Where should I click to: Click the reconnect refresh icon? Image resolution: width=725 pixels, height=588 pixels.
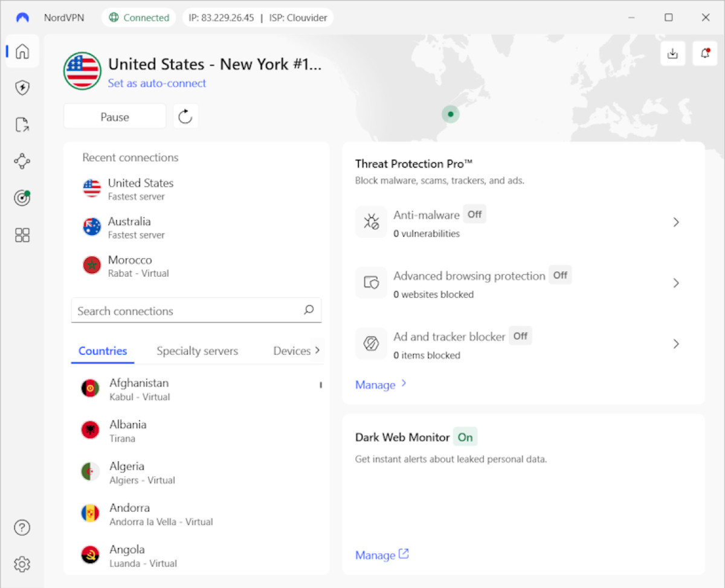[x=185, y=117]
